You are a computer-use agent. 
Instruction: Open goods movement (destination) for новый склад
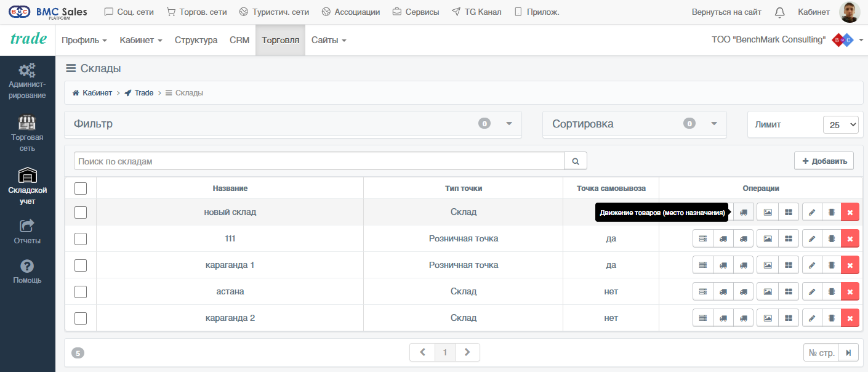[743, 212]
